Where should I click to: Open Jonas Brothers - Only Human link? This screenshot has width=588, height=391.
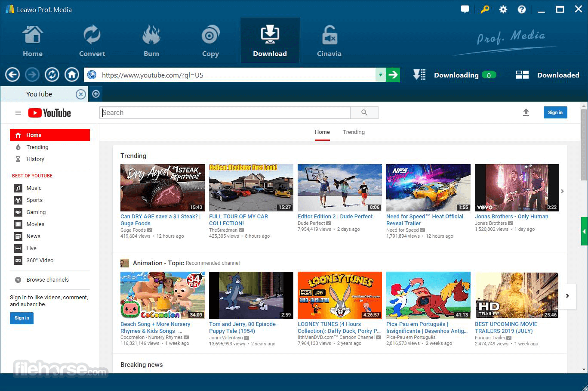click(x=511, y=217)
